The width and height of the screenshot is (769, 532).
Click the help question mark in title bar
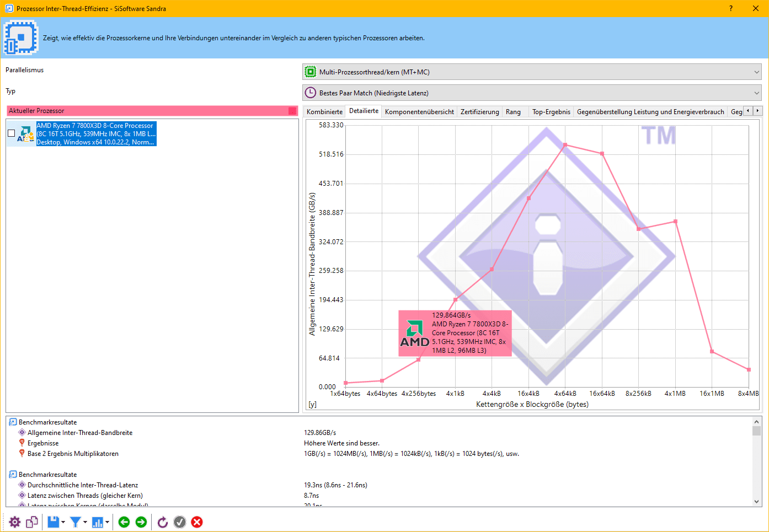click(731, 8)
